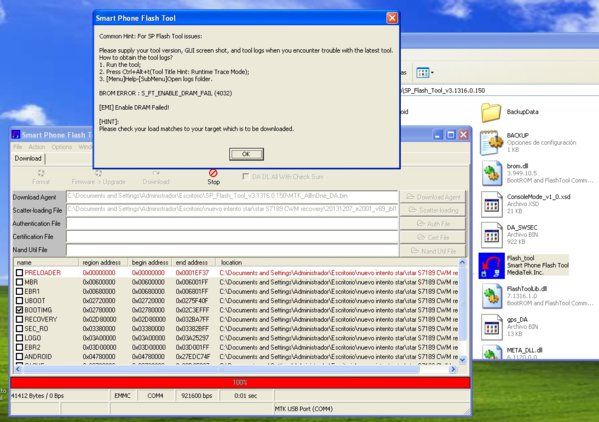Image resolution: width=599 pixels, height=422 pixels.
Task: Click the Nand Util File input field
Action: point(232,250)
